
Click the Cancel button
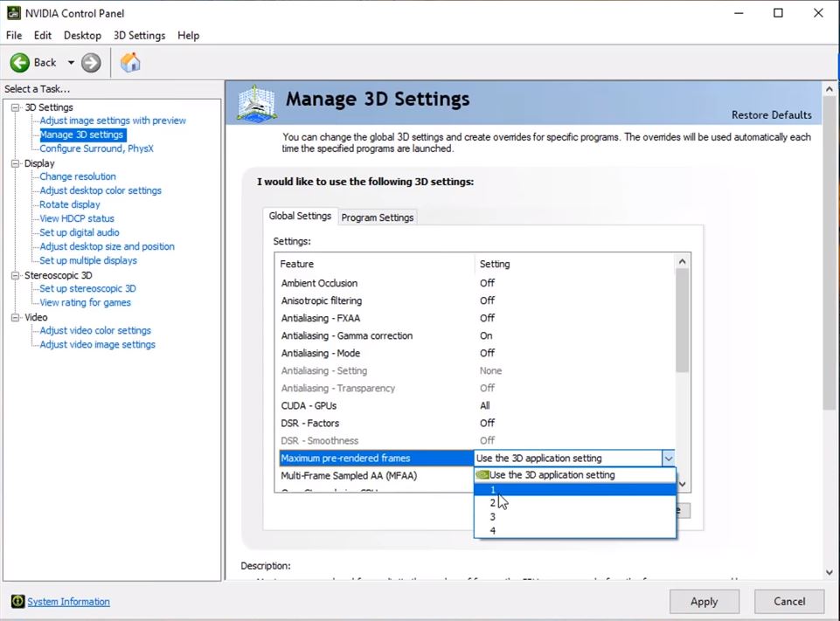789,602
